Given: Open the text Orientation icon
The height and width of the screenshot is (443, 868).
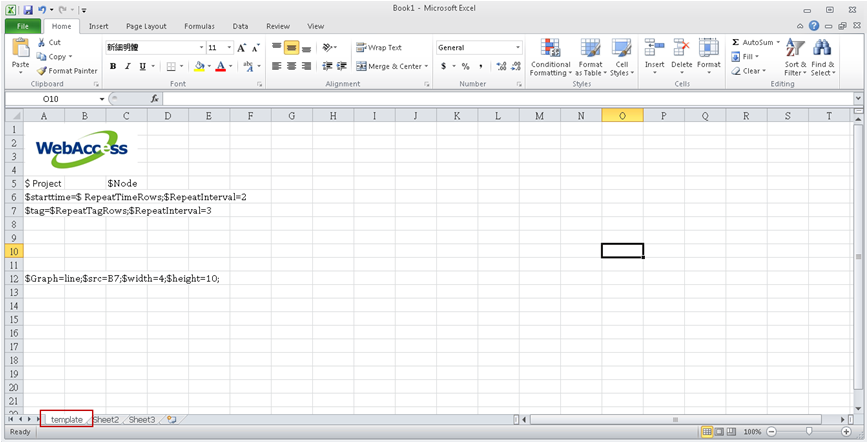Looking at the screenshot, I should point(328,48).
